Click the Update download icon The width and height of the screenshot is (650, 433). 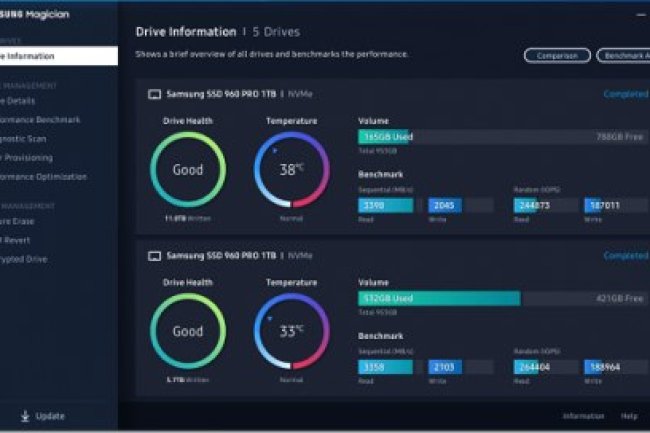(25, 416)
